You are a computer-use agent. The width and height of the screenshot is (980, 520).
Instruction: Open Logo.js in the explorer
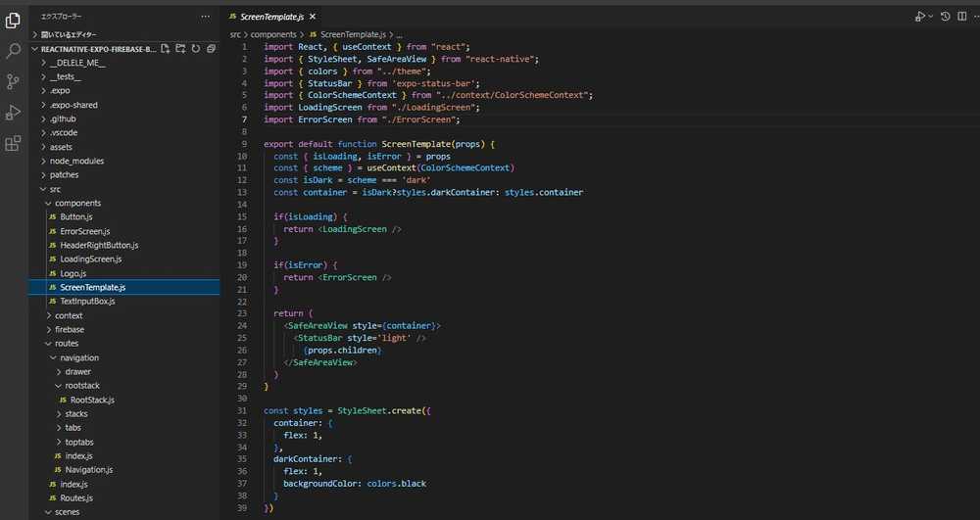[x=125, y=273]
